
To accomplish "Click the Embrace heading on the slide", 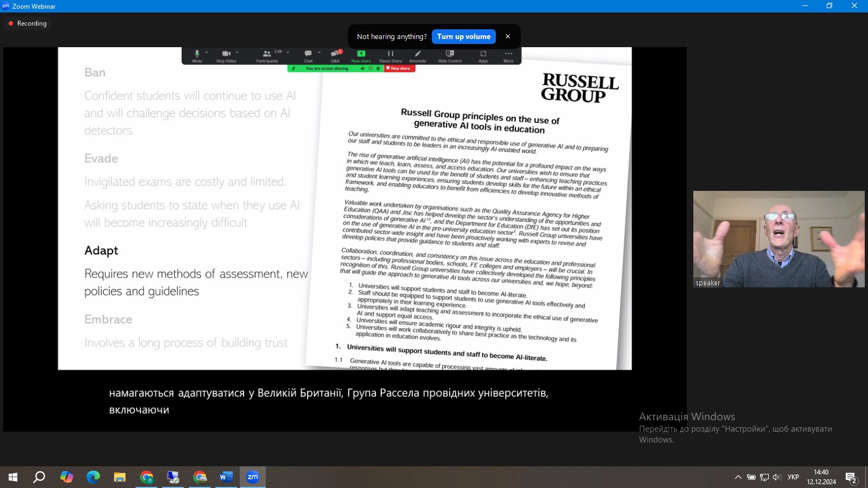I will coord(108,319).
